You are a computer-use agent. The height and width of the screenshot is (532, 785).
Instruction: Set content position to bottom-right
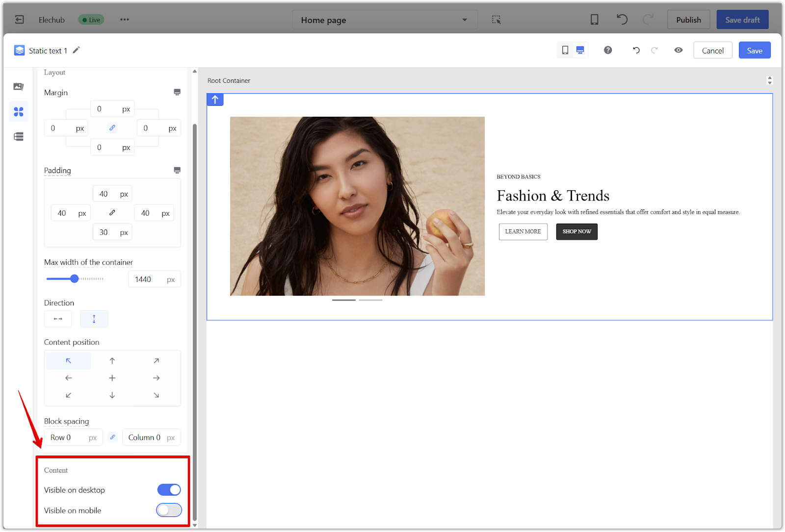click(x=156, y=395)
